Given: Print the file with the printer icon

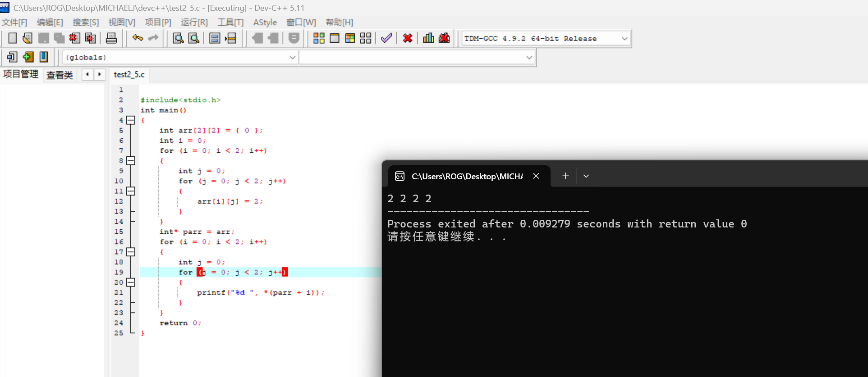Looking at the screenshot, I should (111, 38).
